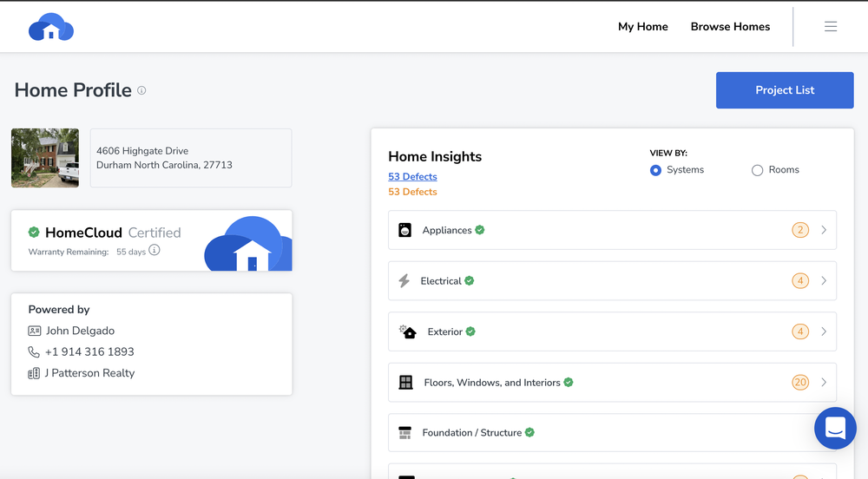Open Browse Homes in navigation
This screenshot has height=479, width=868.
tap(730, 27)
